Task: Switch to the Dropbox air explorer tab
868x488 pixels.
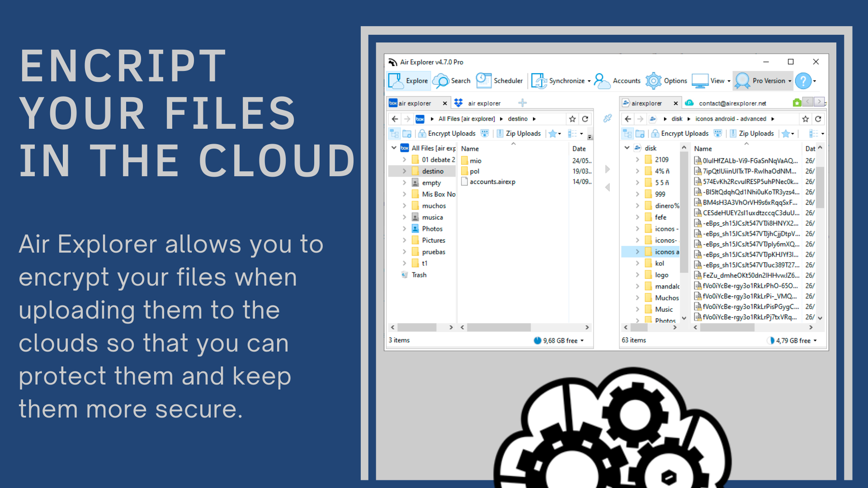Action: (484, 103)
